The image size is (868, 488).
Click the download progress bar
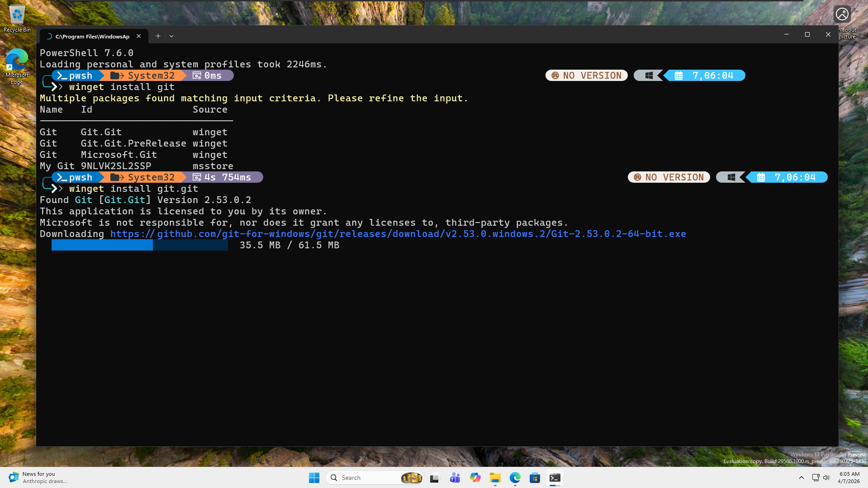[x=139, y=245]
